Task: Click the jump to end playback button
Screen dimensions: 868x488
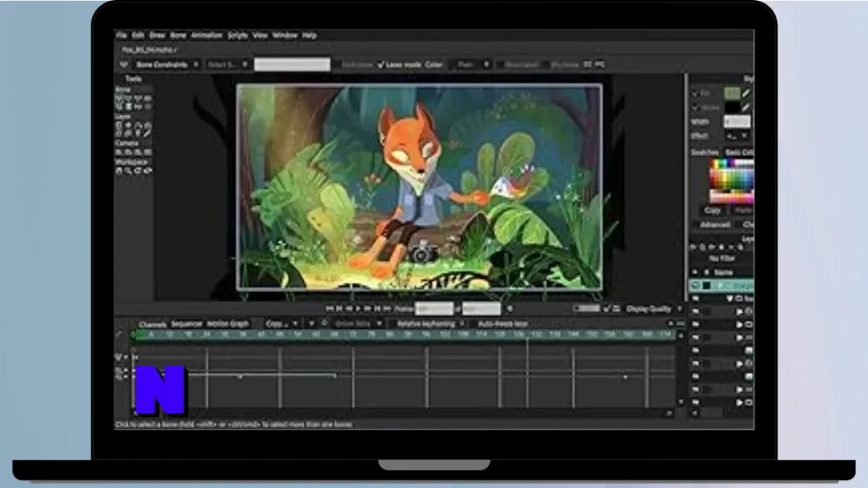Action: 387,308
